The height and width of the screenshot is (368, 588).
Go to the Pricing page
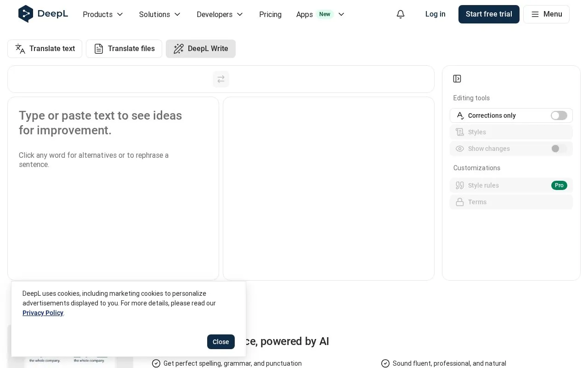270,14
